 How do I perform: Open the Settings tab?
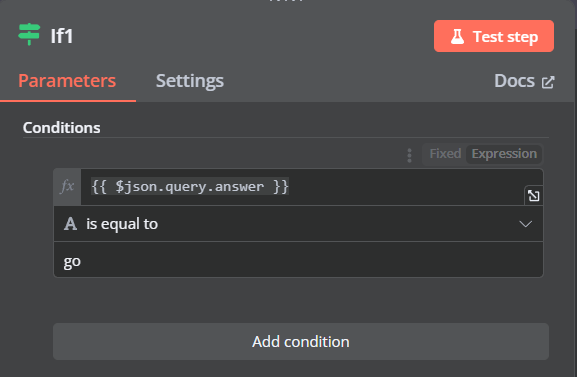[190, 81]
